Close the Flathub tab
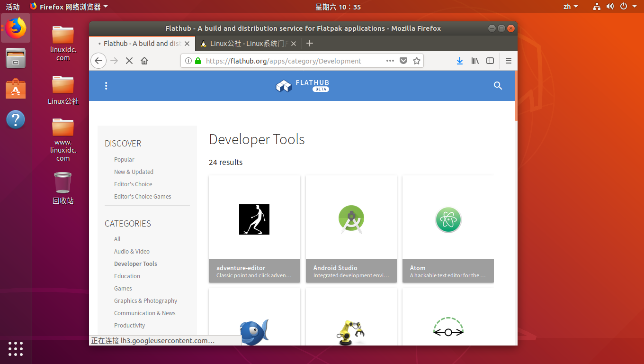Screen dimensions: 644x364 click(187, 44)
